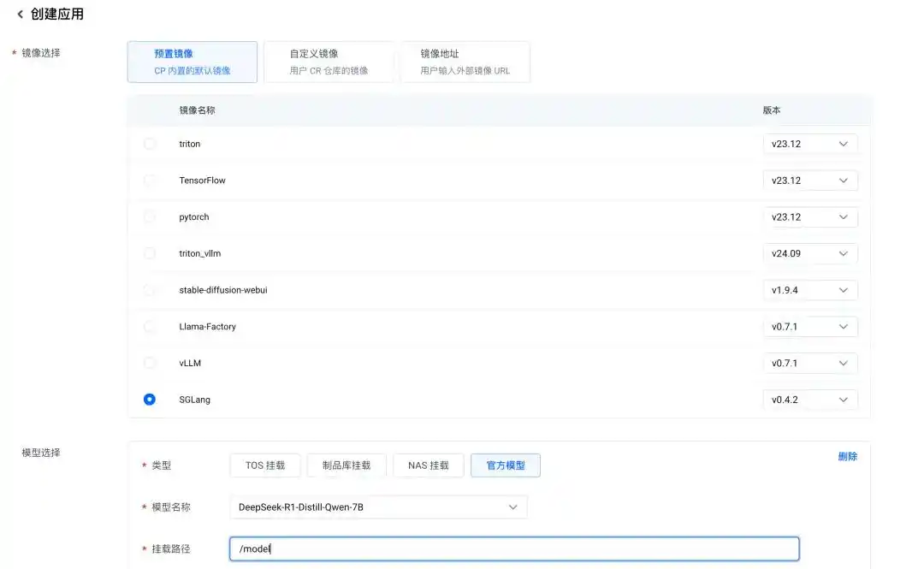Select the TensorFlow image
The image size is (924, 569).
[x=151, y=181]
